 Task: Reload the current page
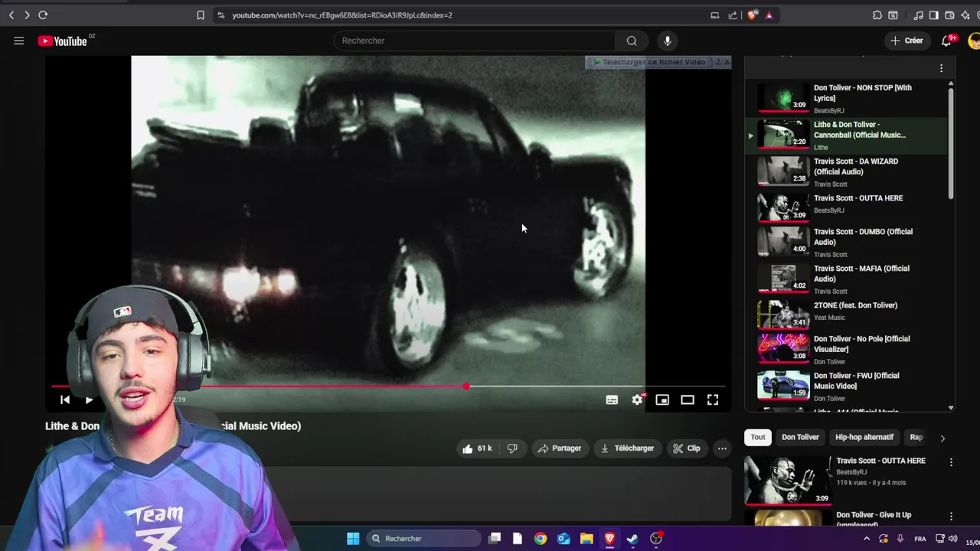pos(43,15)
